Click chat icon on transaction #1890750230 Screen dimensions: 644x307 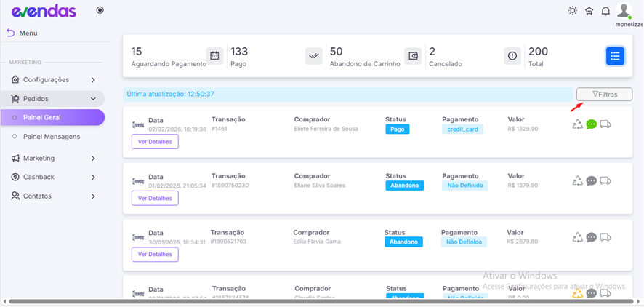tap(592, 181)
